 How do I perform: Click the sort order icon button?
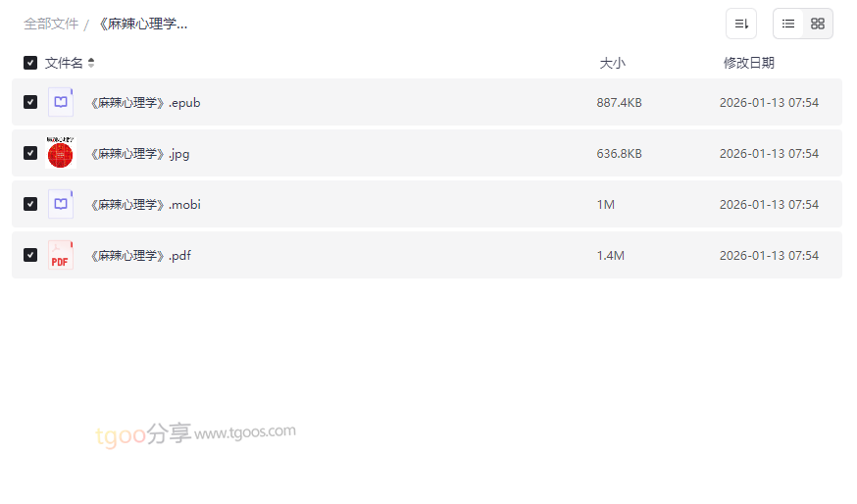click(741, 24)
